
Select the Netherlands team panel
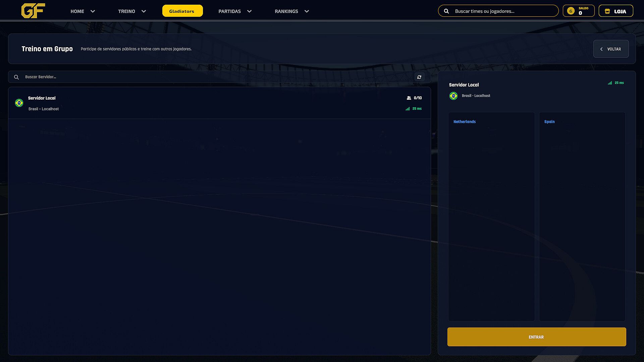491,217
